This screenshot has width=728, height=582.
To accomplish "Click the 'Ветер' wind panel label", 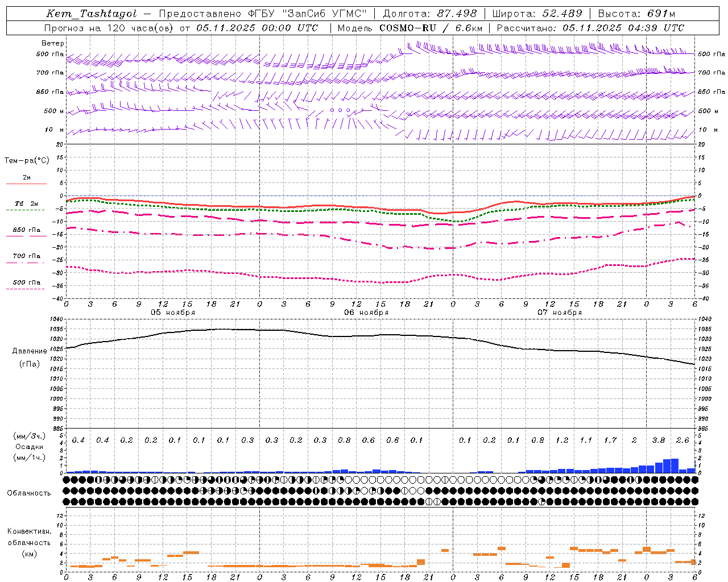I will pyautogui.click(x=53, y=43).
